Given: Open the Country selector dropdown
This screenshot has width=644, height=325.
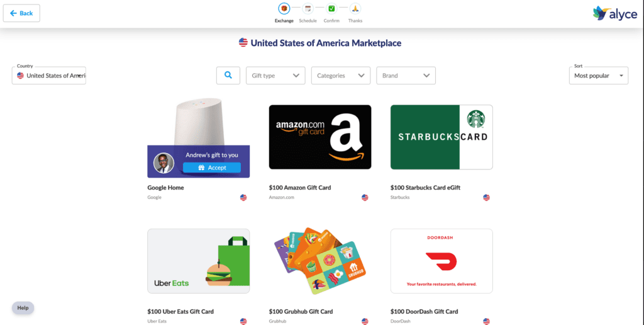Looking at the screenshot, I should [49, 76].
